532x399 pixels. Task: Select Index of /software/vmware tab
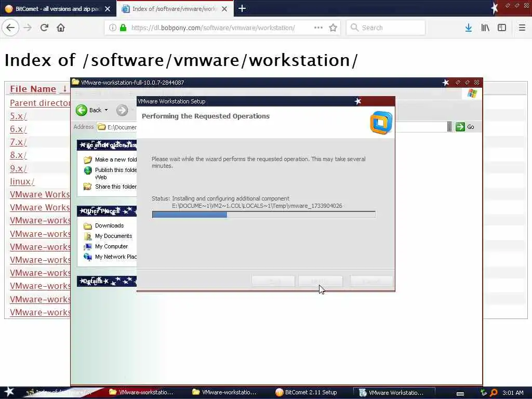click(175, 9)
